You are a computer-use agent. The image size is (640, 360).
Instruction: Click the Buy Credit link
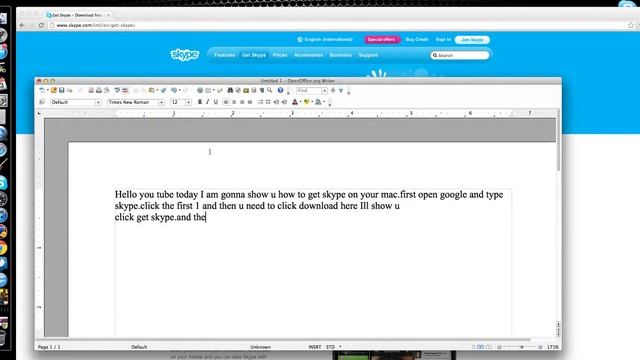click(x=417, y=40)
